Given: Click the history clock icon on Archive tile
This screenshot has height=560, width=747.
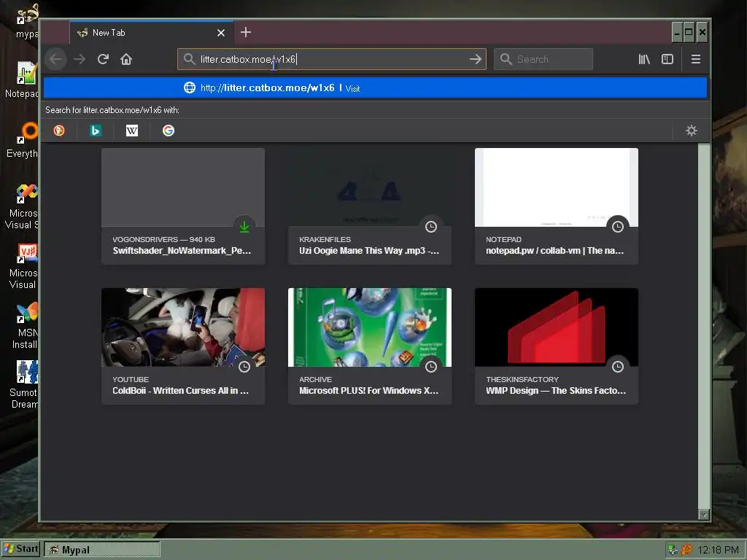Looking at the screenshot, I should click(431, 367).
